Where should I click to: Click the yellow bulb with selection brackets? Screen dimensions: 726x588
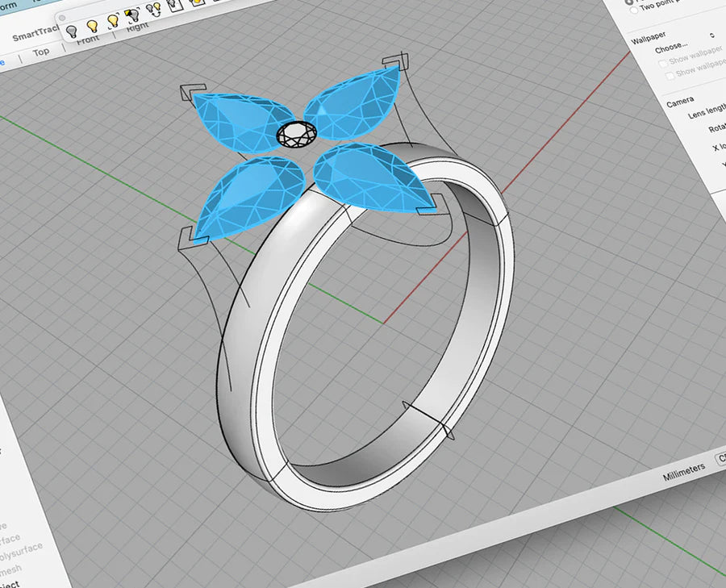114,22
